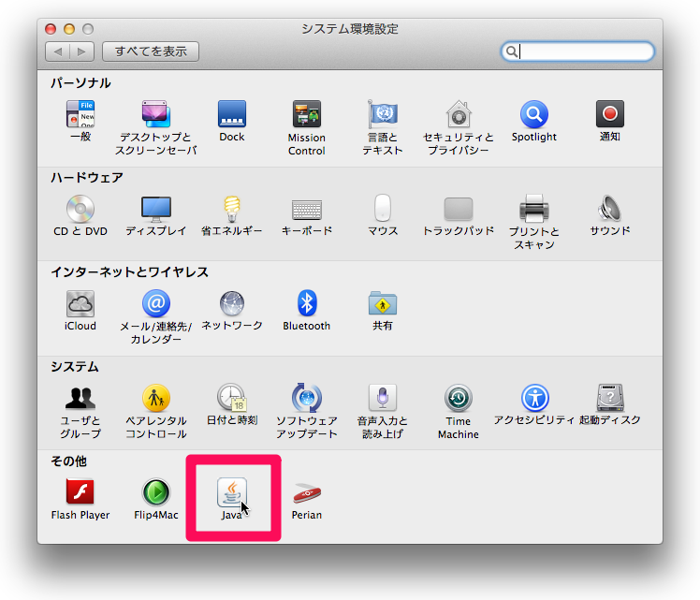Open Time Machine preferences
The height and width of the screenshot is (600, 700).
pos(458,399)
